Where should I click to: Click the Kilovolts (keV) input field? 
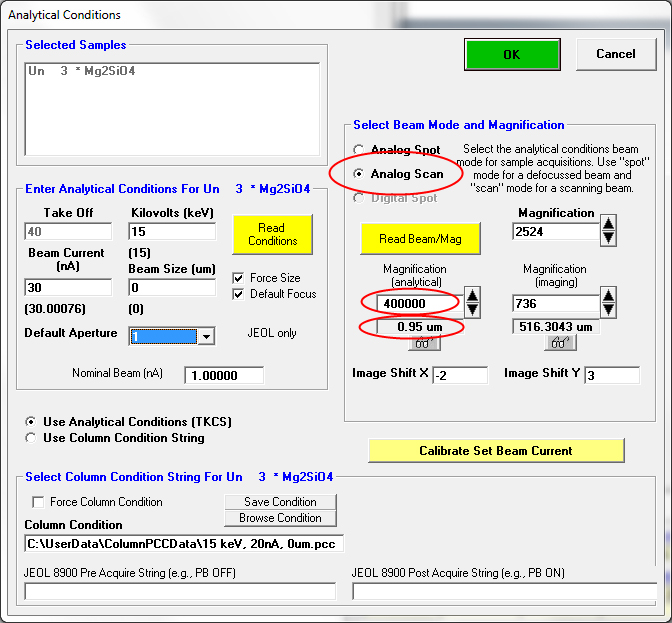(x=173, y=232)
